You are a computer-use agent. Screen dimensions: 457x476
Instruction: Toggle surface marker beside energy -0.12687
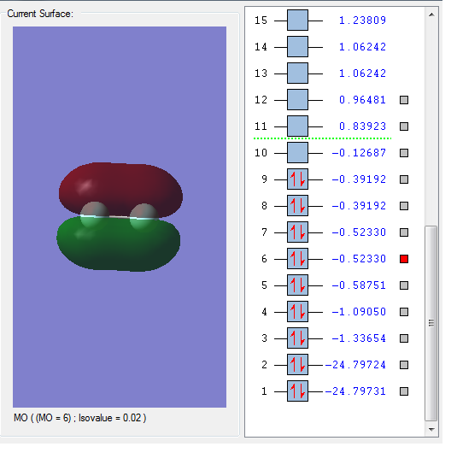404,153
